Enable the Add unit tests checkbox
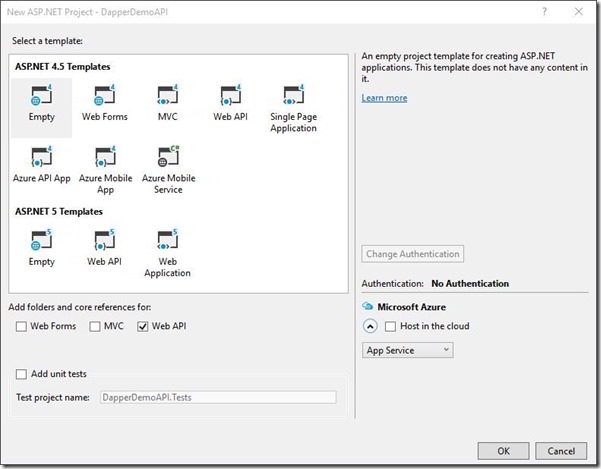 click(x=21, y=374)
